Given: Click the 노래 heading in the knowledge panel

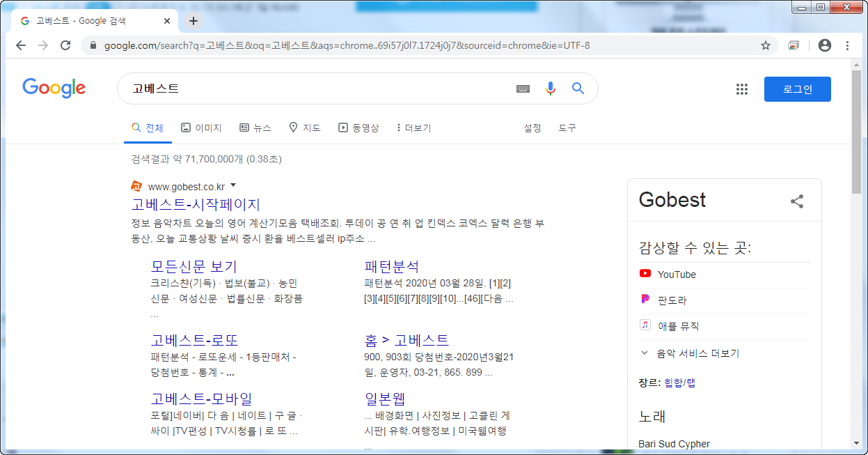Looking at the screenshot, I should coord(652,417).
